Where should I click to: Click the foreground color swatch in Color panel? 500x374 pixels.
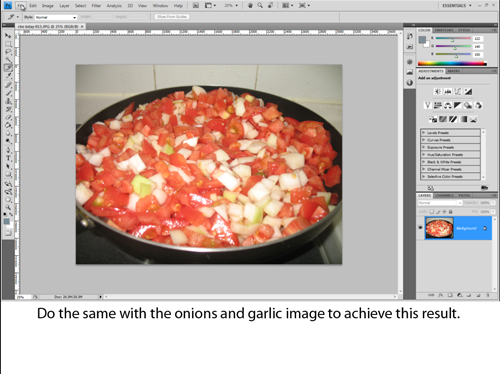pyautogui.click(x=422, y=40)
